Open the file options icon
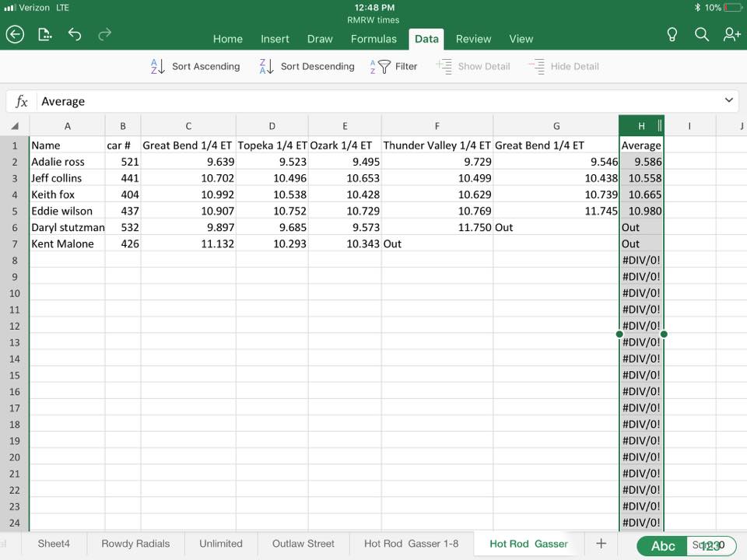 point(45,34)
